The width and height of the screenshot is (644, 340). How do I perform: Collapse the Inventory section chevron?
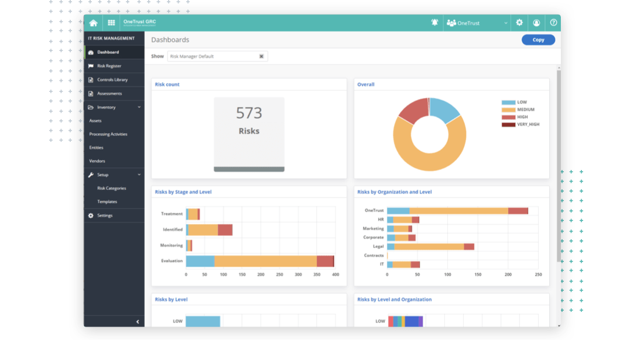click(139, 107)
